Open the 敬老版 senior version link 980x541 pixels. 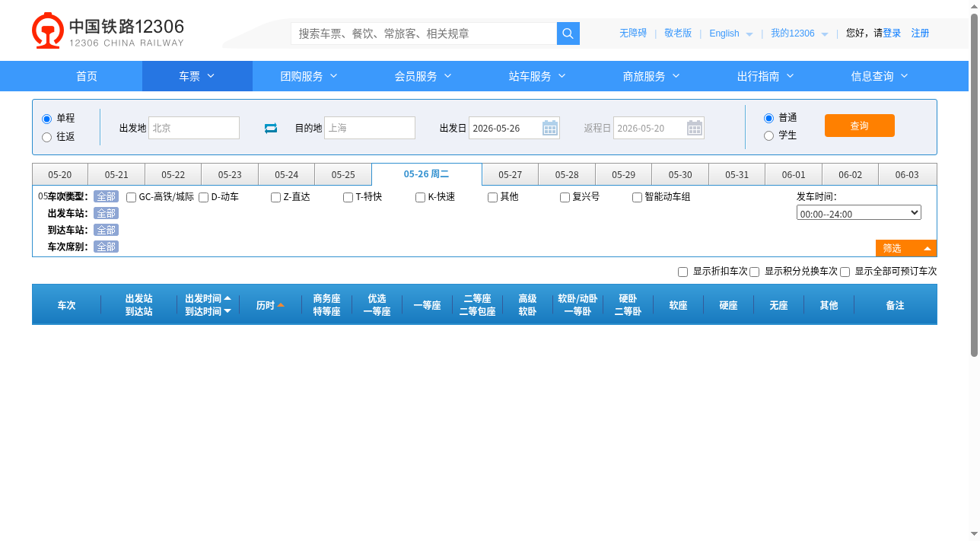[x=678, y=33]
